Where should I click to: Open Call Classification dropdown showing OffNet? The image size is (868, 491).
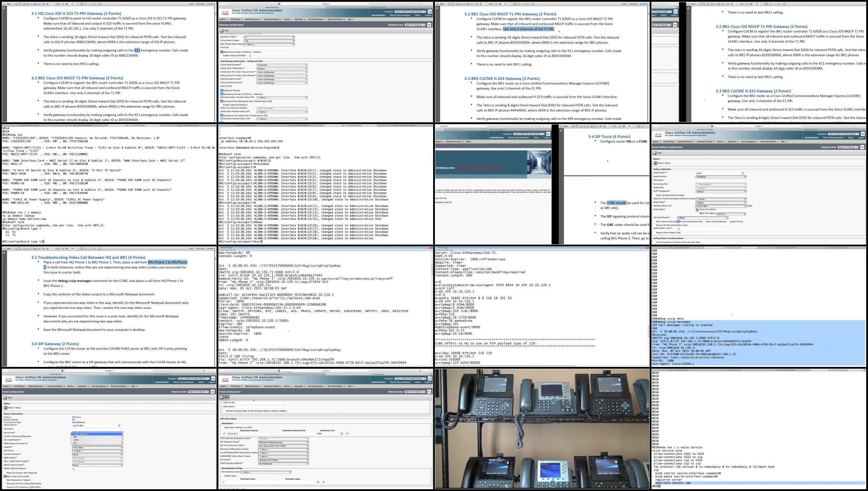click(703, 218)
